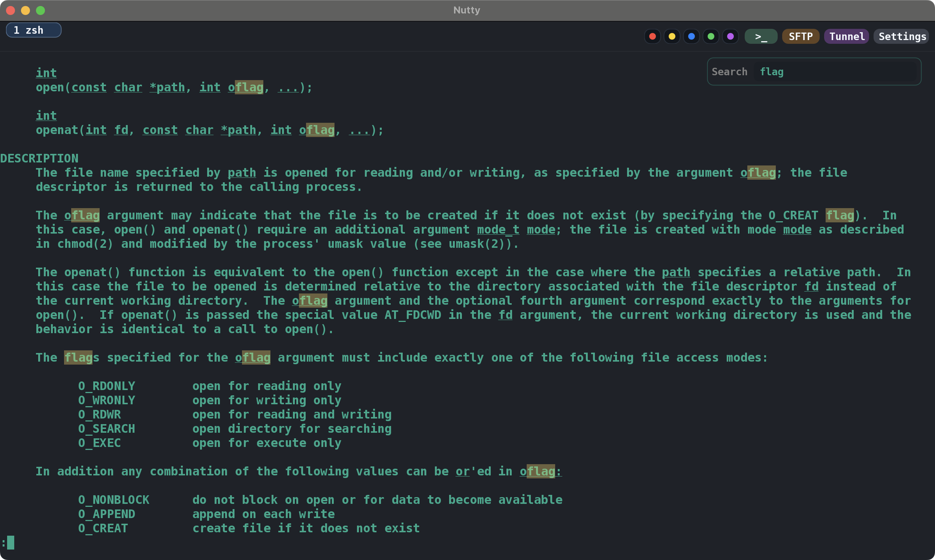The height and width of the screenshot is (560, 935).
Task: Open the SFTP panel
Action: (801, 37)
